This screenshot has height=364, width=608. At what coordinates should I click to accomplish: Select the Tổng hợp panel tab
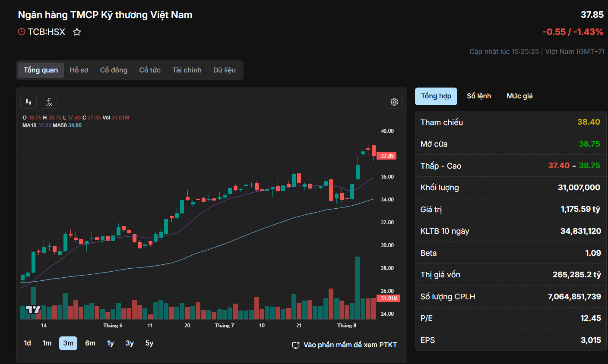[436, 96]
